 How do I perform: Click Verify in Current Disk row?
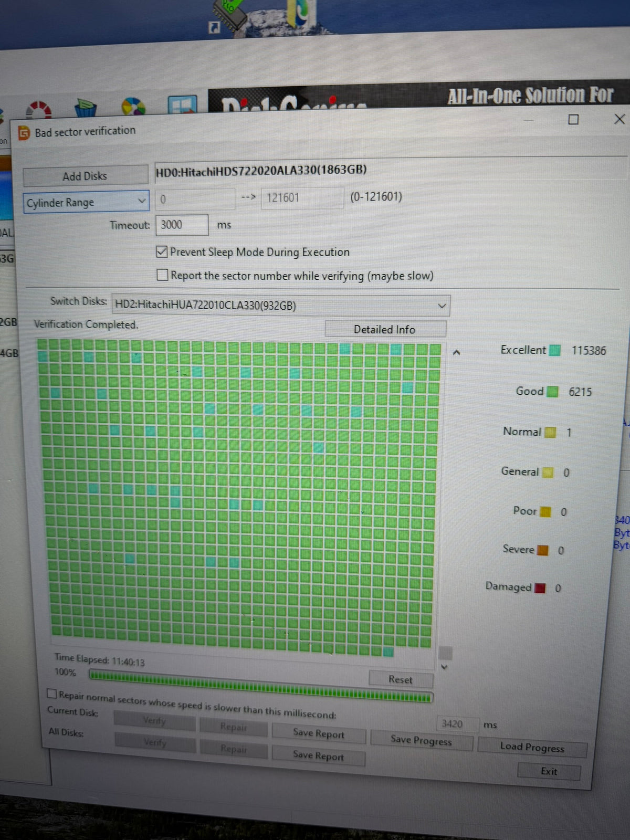click(154, 721)
